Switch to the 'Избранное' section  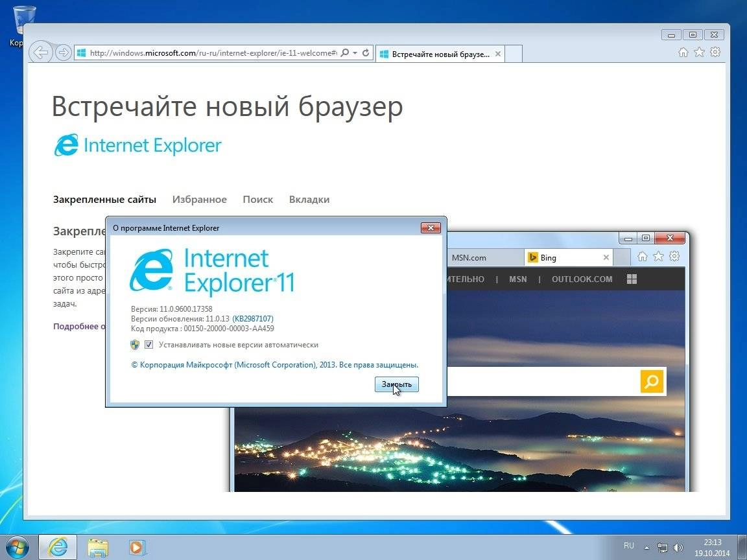(200, 200)
